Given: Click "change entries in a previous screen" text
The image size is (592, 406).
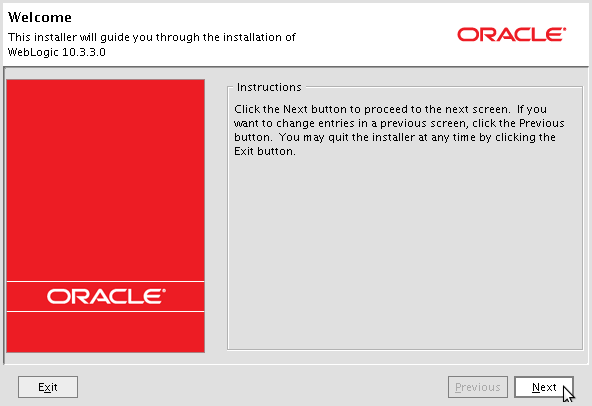Looking at the screenshot, I should pos(372,123).
